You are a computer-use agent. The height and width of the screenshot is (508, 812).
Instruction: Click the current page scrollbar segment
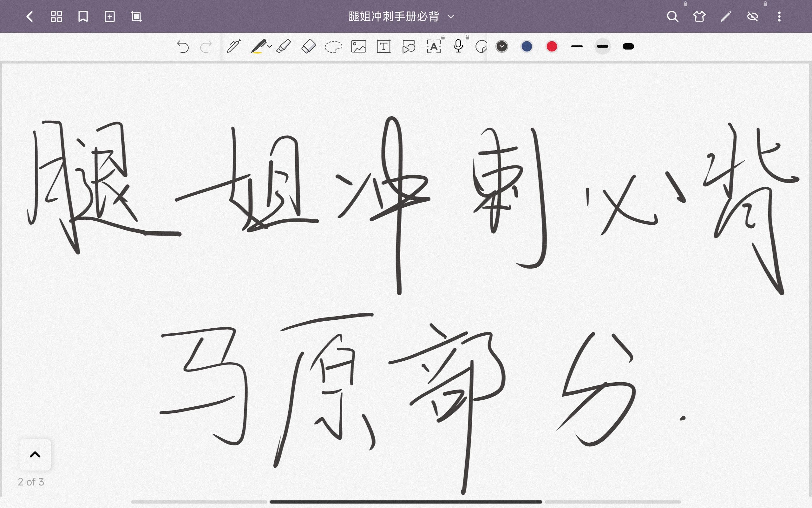tap(406, 502)
